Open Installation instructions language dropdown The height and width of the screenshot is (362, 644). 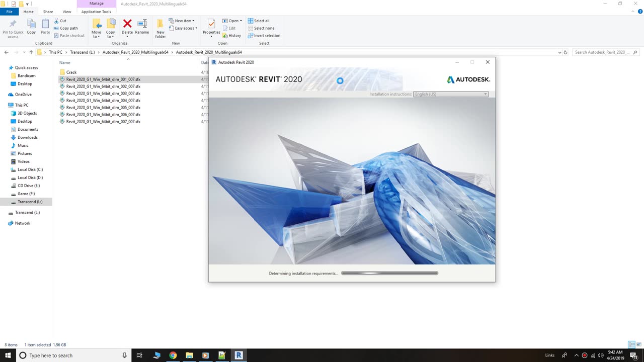(451, 94)
